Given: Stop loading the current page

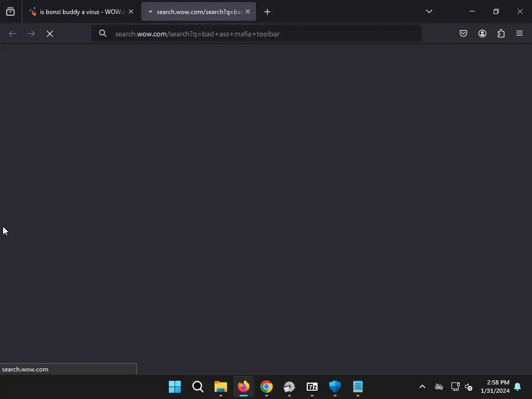Looking at the screenshot, I should click(x=50, y=34).
